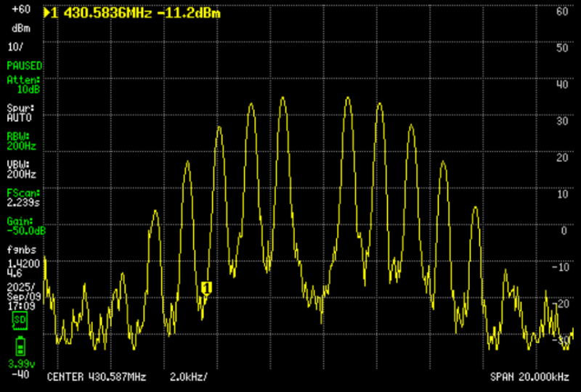This screenshot has width=581, height=392.
Task: Toggle the Spur AUTO setting
Action: coord(21,113)
